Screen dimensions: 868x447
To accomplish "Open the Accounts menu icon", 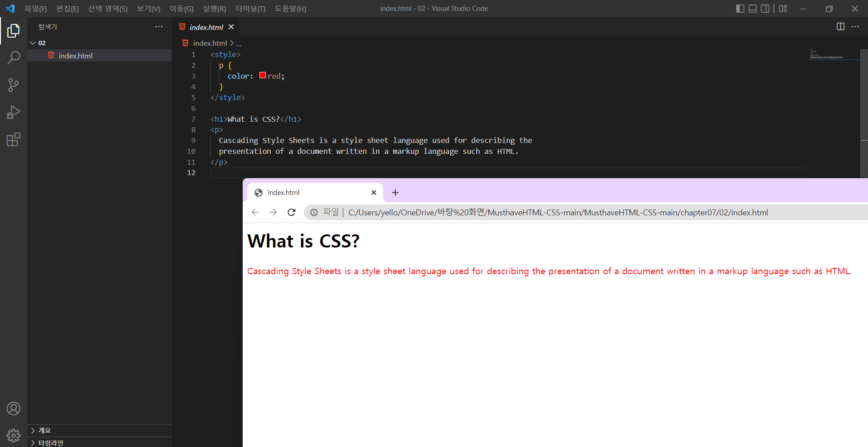I will pos(14,409).
